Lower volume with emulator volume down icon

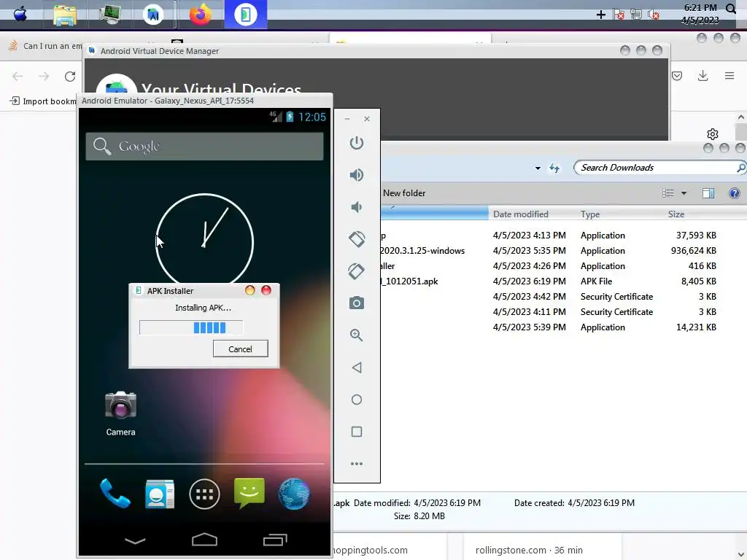point(356,207)
